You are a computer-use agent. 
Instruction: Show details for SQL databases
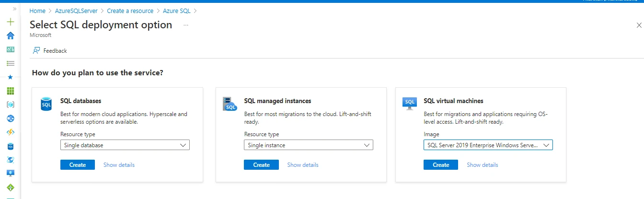click(119, 164)
